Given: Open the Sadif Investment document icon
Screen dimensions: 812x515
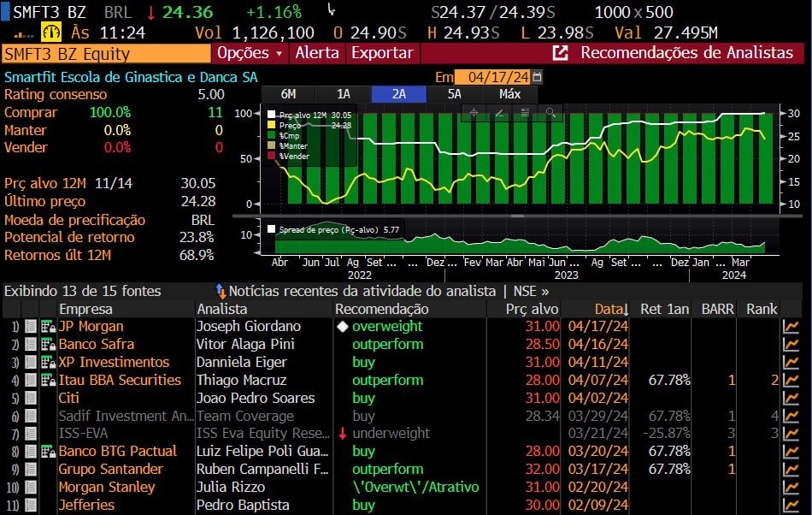Looking at the screenshot, I should click(31, 416).
